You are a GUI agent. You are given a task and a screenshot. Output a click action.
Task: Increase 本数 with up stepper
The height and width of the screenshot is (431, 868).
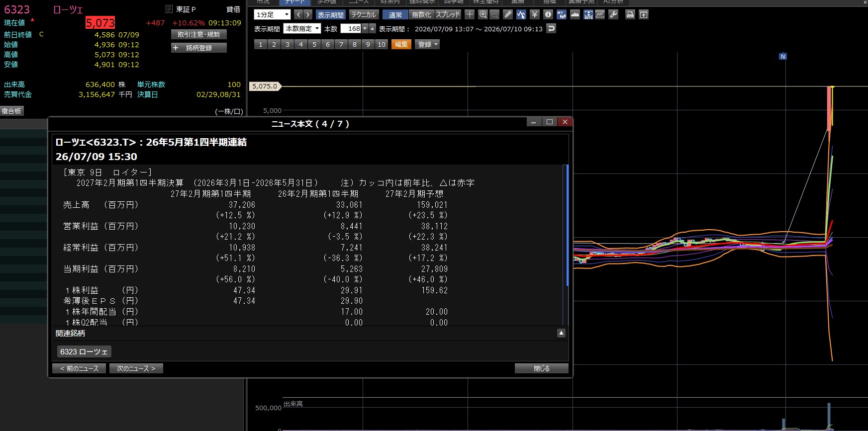[x=372, y=28]
